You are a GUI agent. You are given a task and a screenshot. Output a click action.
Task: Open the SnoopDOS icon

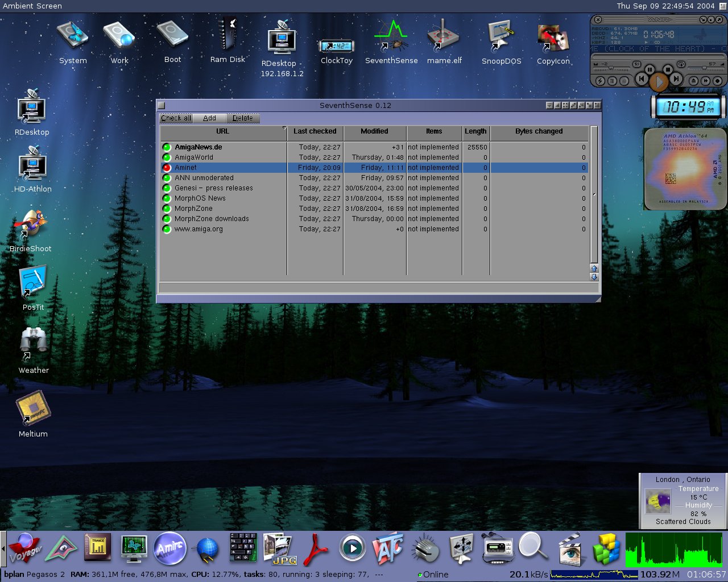coord(501,43)
